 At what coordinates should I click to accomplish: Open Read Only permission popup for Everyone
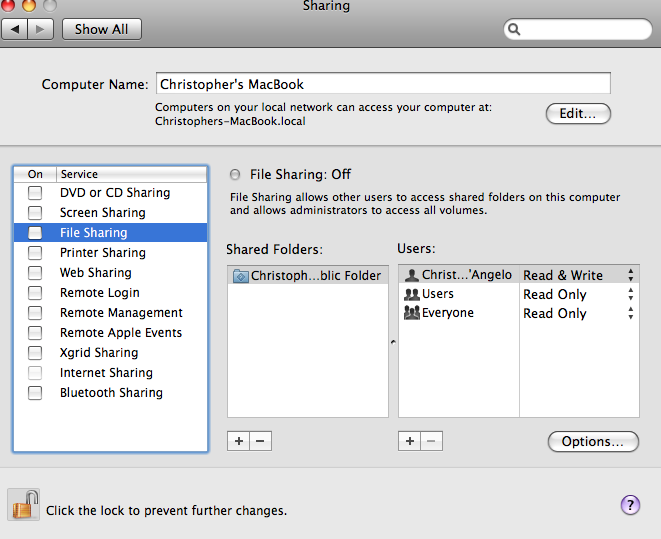click(579, 313)
